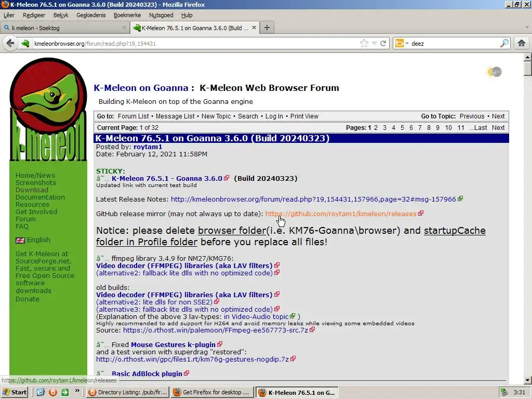Viewport: 532px width, 399px height.
Task: Open the in Video-Audio topic link
Action: click(256, 316)
